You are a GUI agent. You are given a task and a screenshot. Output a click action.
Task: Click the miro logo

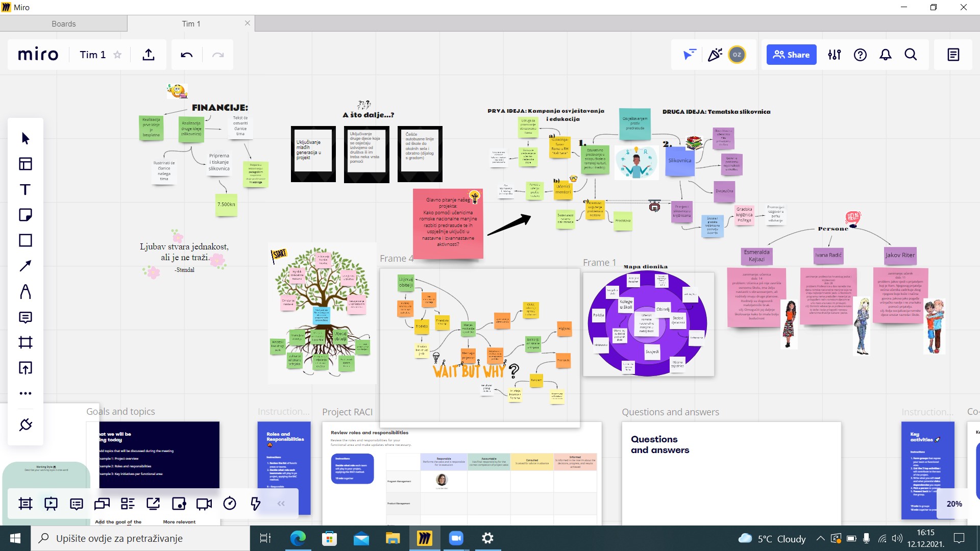point(38,55)
